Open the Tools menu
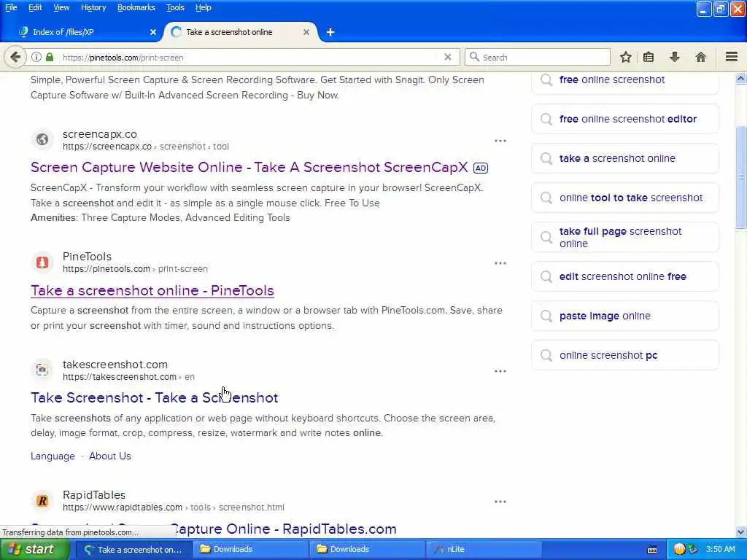747x560 pixels. click(x=175, y=7)
